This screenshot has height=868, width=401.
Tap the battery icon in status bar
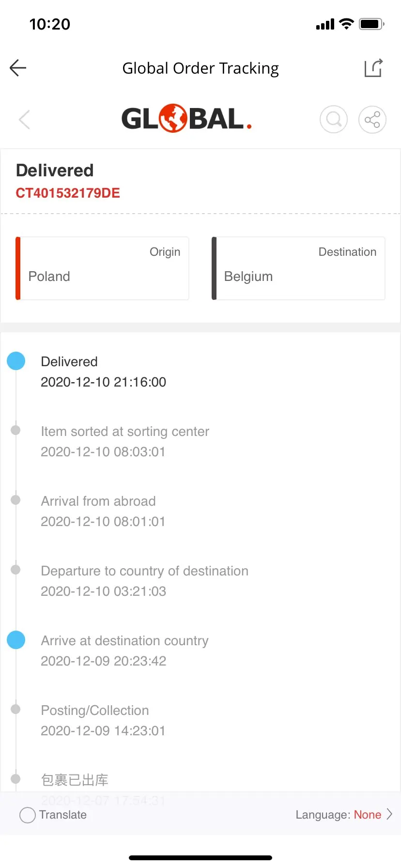[371, 24]
